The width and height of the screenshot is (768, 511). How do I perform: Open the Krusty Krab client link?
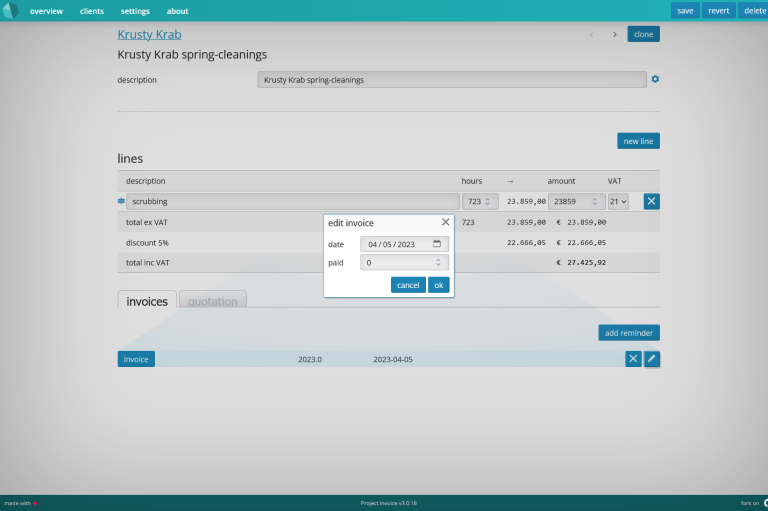(149, 34)
